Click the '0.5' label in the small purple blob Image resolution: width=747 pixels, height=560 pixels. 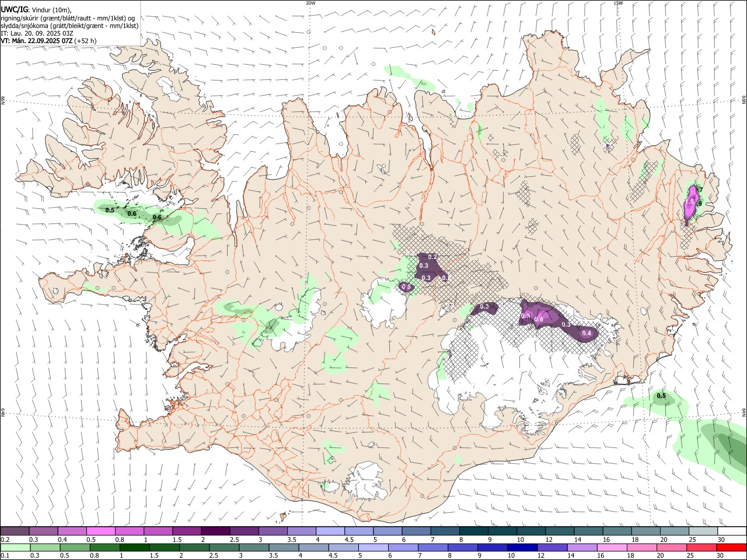click(407, 287)
